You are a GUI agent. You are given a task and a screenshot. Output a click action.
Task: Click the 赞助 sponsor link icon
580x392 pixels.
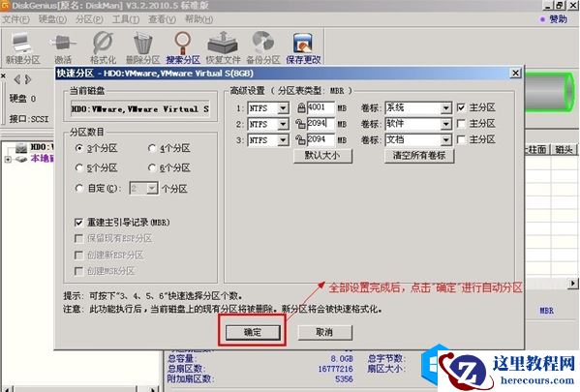[x=542, y=19]
